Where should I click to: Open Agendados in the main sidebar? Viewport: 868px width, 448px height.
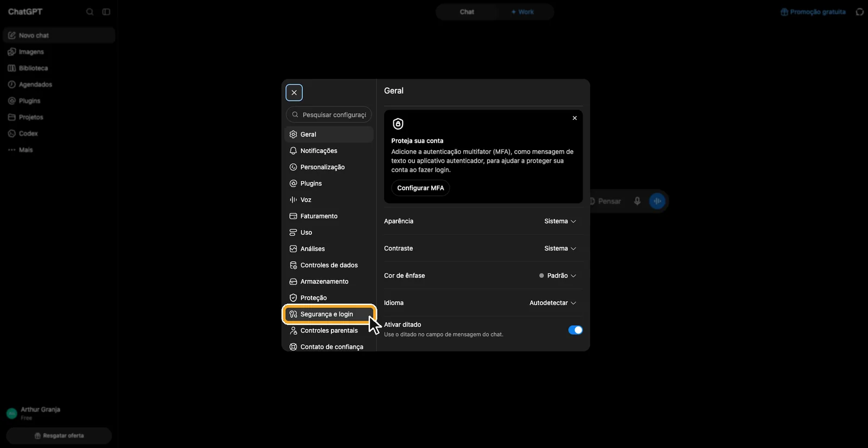[59, 84]
